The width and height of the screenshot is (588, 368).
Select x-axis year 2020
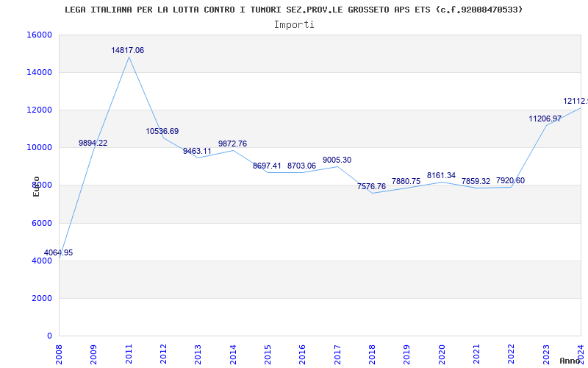click(x=442, y=355)
